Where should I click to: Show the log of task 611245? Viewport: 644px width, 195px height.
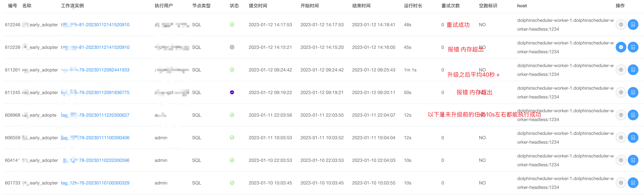coord(633,93)
